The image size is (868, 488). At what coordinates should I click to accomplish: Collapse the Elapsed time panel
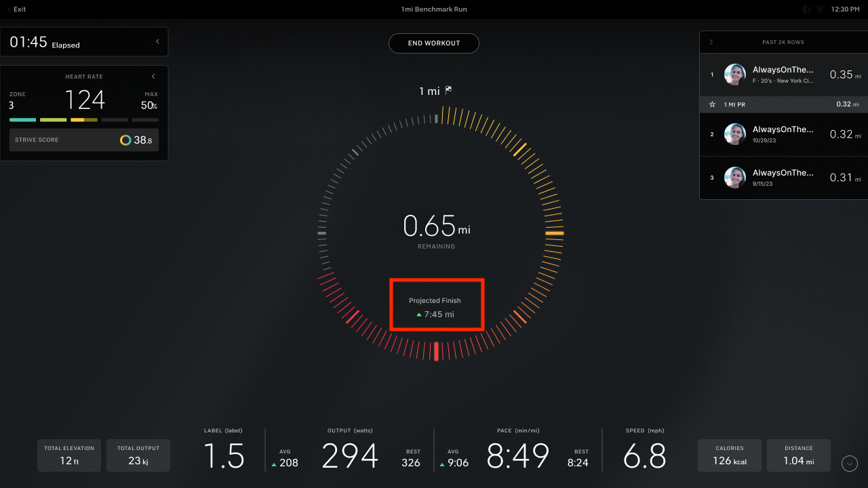point(157,42)
